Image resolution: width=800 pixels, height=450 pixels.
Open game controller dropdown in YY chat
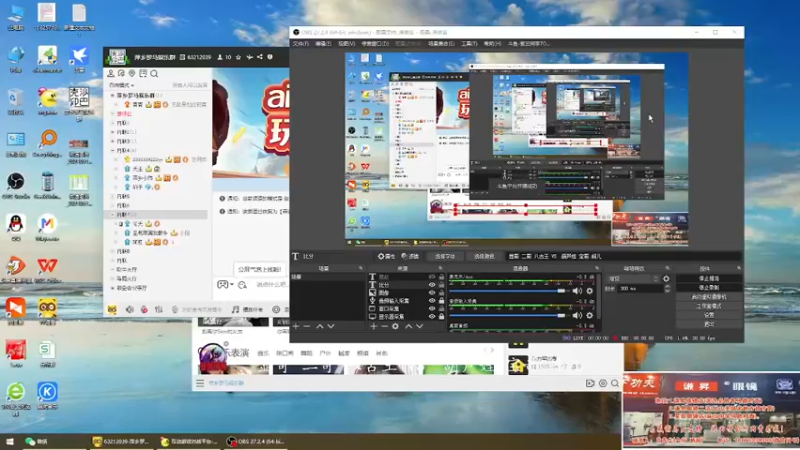point(225,285)
